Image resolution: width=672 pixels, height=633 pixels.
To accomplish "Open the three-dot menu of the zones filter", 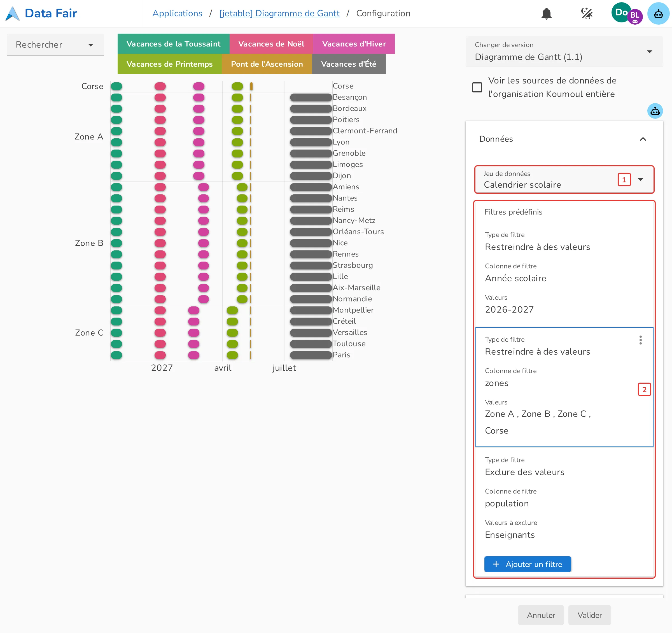I will point(640,340).
